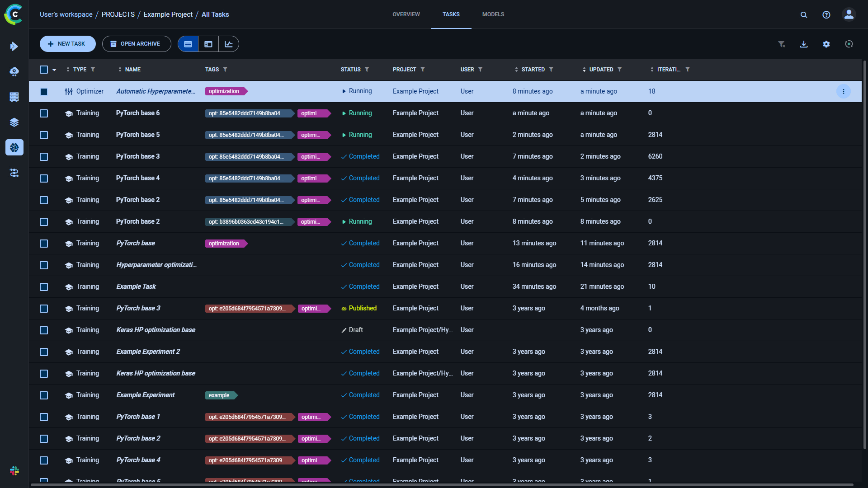Viewport: 868px width, 488px height.
Task: Switch to the MODELS tab
Action: 493,14
